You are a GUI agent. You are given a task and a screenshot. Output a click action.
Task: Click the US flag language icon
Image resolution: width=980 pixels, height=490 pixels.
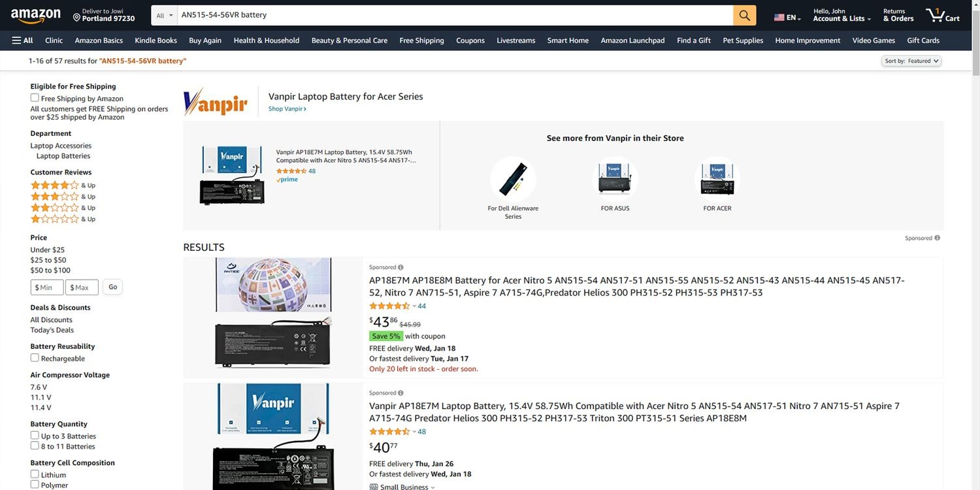[779, 18]
